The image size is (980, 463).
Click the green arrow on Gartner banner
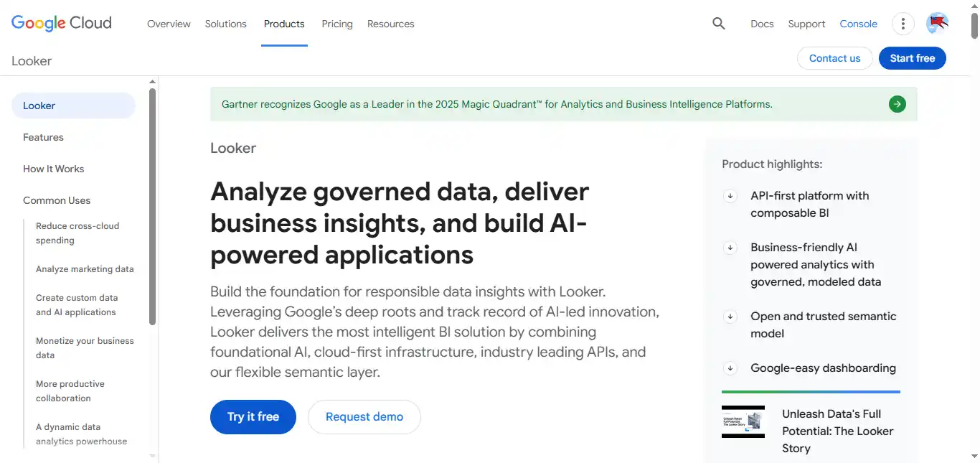coord(897,104)
